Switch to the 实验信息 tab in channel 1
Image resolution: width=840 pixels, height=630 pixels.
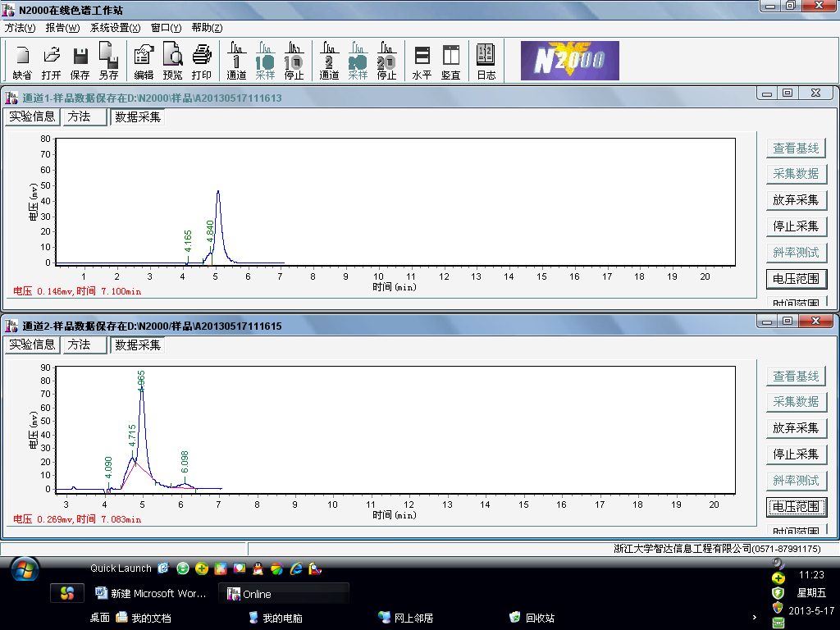pyautogui.click(x=32, y=116)
